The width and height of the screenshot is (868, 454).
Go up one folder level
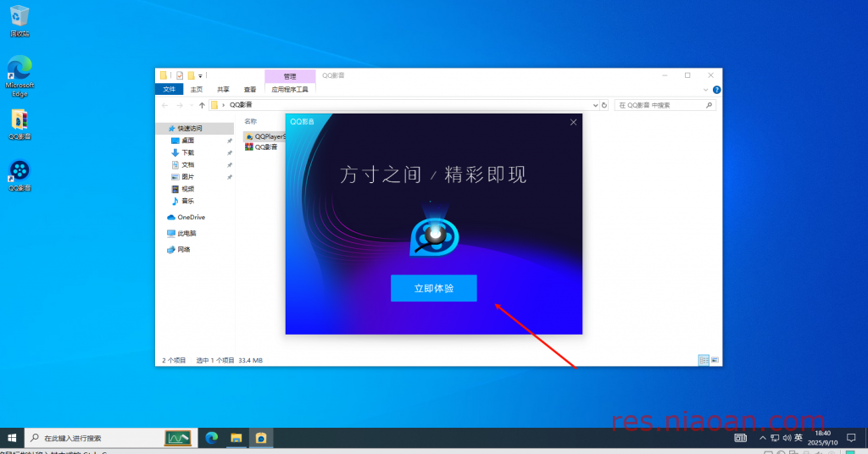click(202, 105)
